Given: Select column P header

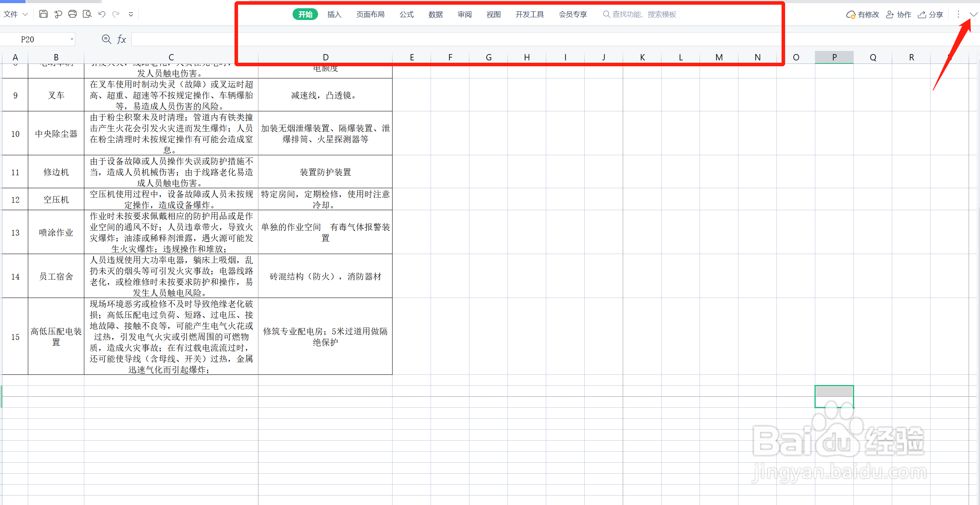Looking at the screenshot, I should tap(834, 57).
